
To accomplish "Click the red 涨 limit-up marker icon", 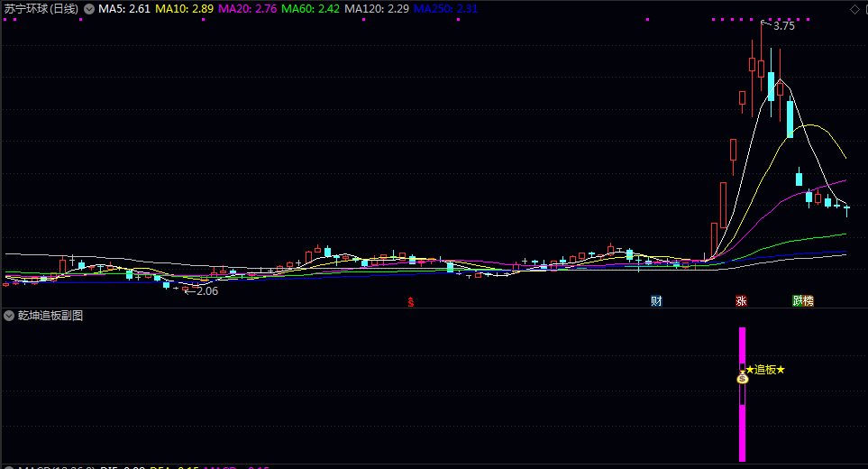I will tap(741, 300).
